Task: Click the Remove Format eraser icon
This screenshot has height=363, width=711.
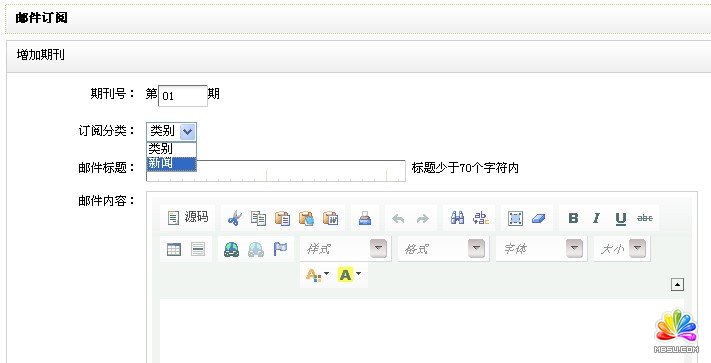Action: point(537,218)
